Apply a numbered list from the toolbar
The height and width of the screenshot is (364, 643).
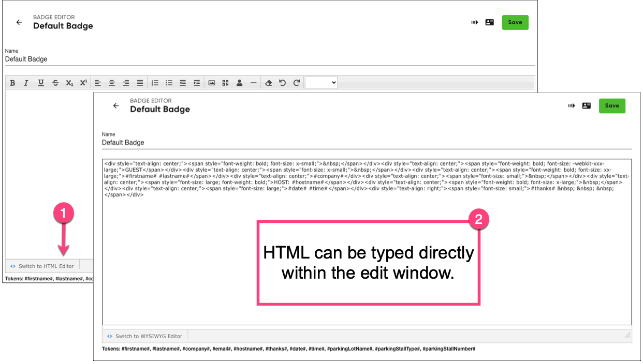point(154,82)
